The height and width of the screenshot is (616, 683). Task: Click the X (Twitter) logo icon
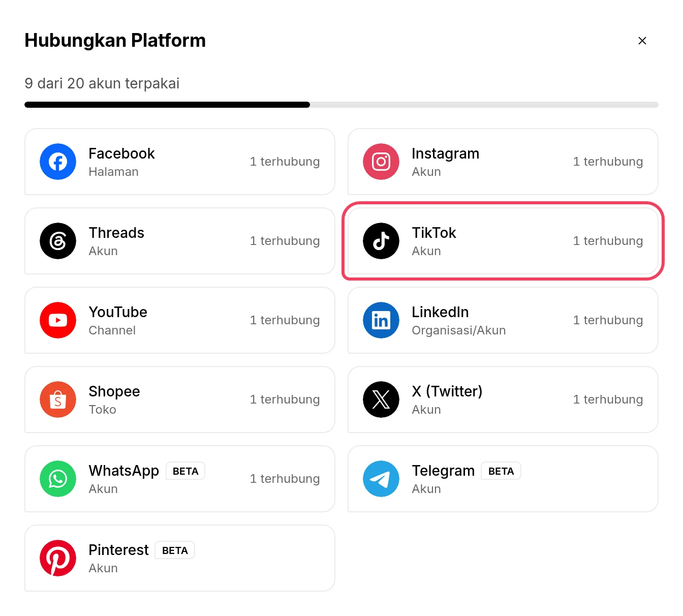(x=381, y=399)
